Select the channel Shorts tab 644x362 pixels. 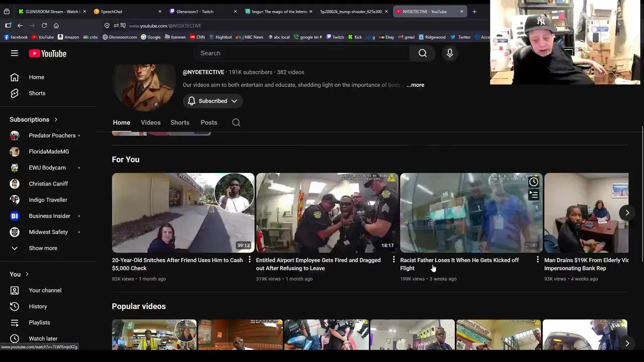coord(180,123)
